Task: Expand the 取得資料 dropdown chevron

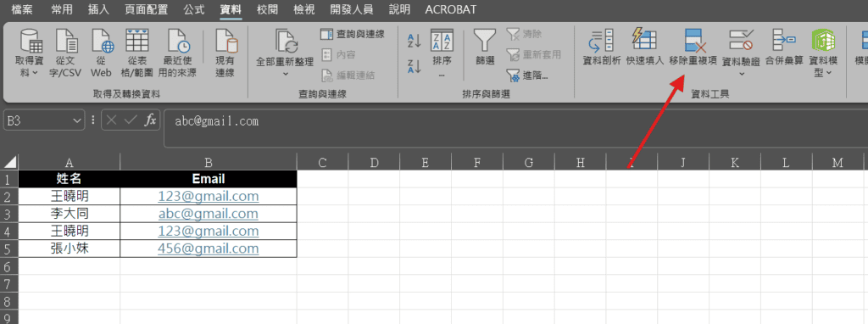Action: click(x=36, y=73)
